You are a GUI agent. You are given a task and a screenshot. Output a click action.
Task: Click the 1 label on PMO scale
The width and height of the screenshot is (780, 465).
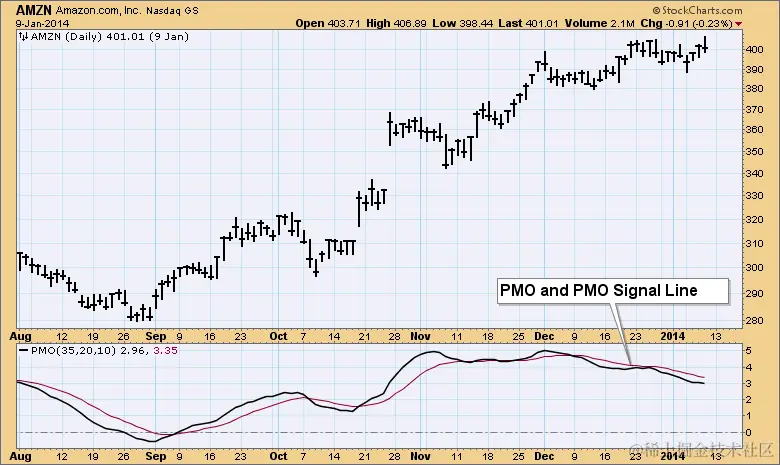[x=748, y=416]
